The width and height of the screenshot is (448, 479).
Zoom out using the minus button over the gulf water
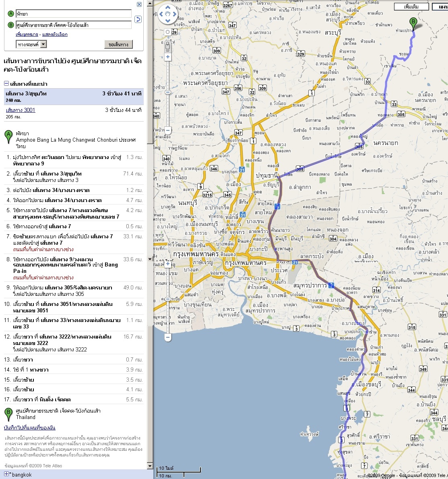click(168, 338)
